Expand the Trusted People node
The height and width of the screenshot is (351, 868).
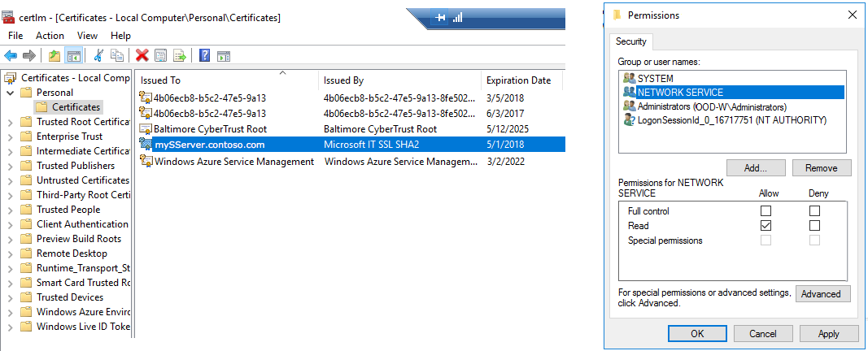tap(10, 210)
